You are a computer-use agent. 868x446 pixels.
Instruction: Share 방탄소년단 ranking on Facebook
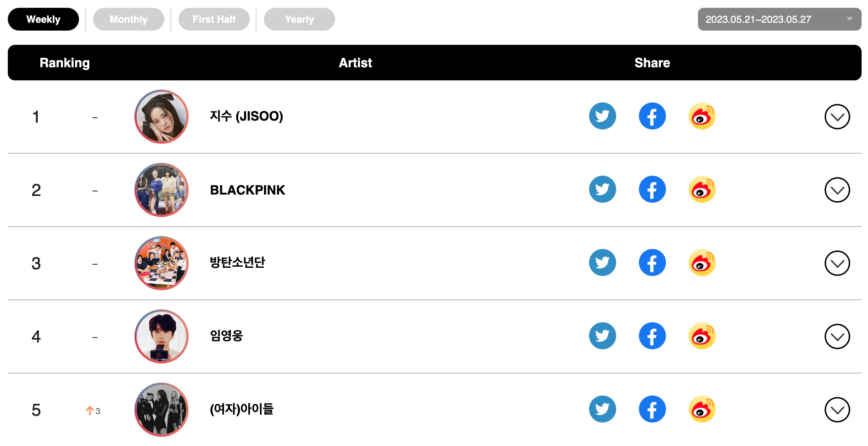coord(652,262)
